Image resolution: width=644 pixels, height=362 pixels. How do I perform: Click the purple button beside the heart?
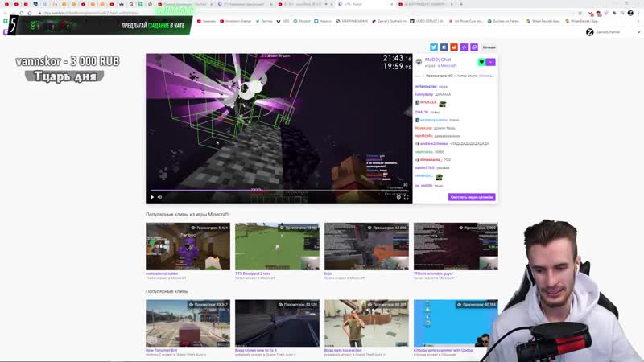(x=491, y=62)
